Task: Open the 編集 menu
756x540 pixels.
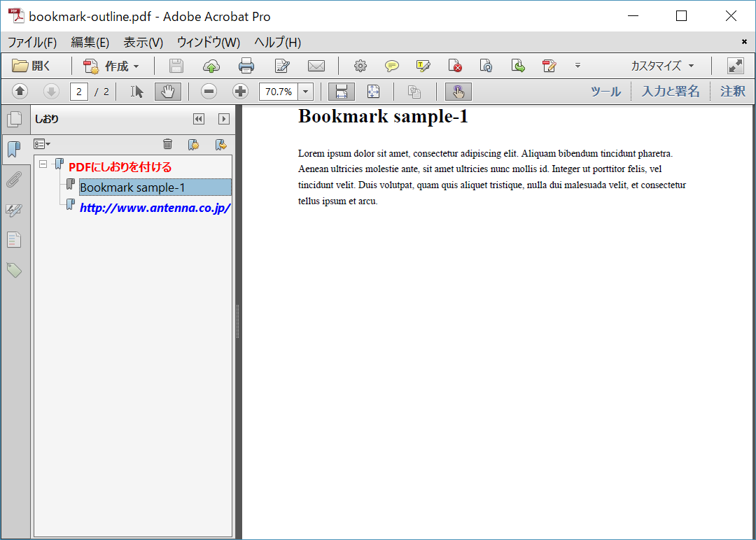Action: point(90,42)
